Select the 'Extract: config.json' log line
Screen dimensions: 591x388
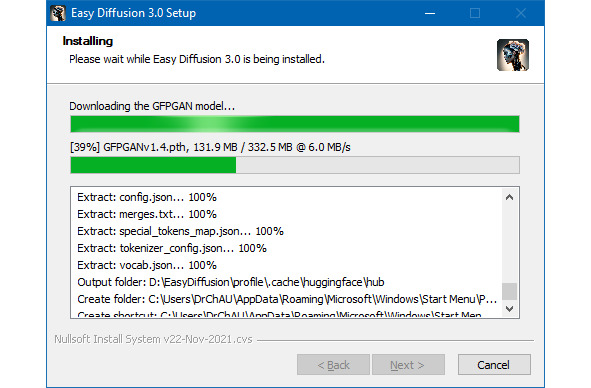click(147, 197)
